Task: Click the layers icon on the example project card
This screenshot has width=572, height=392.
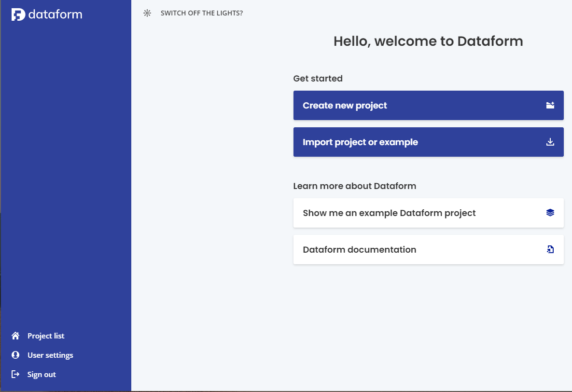Action: [x=550, y=212]
